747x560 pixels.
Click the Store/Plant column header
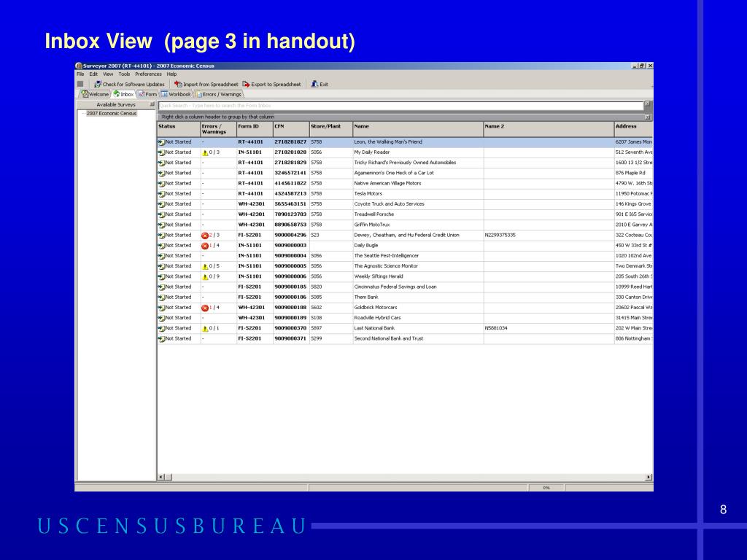(331, 129)
